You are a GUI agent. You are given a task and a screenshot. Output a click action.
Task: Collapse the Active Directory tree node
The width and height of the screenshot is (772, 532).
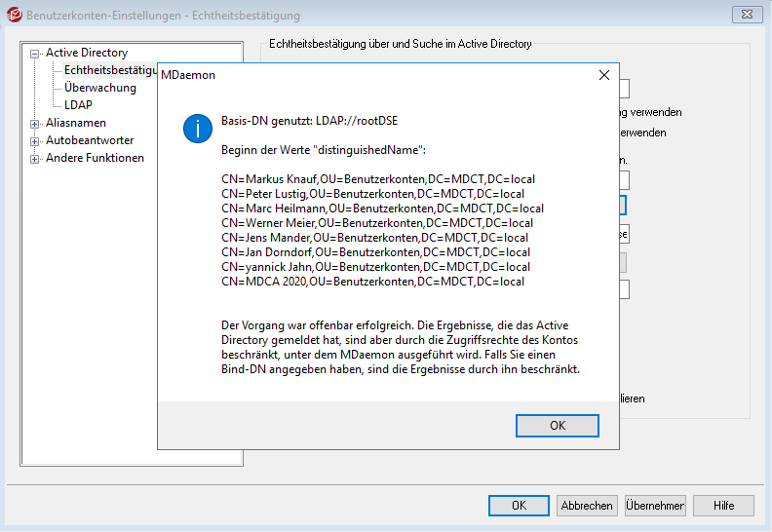pos(35,54)
